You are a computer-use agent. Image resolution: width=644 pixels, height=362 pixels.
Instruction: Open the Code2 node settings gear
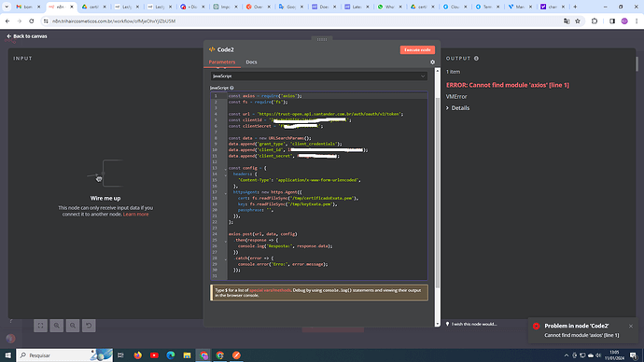(x=432, y=62)
